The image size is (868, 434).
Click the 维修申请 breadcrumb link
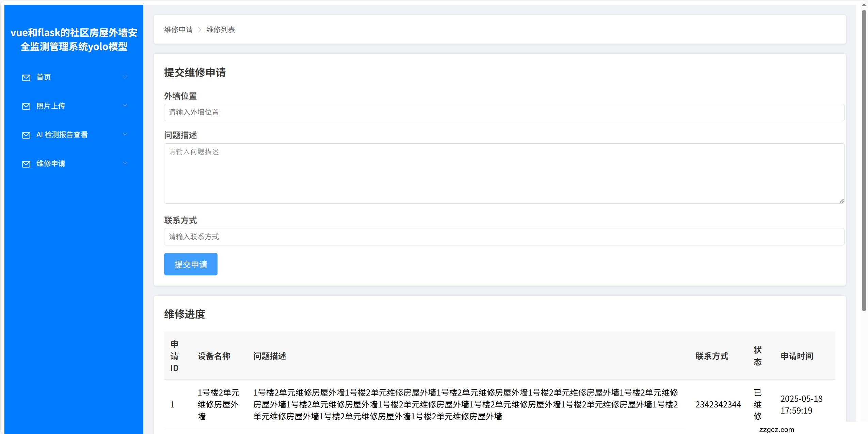[178, 30]
